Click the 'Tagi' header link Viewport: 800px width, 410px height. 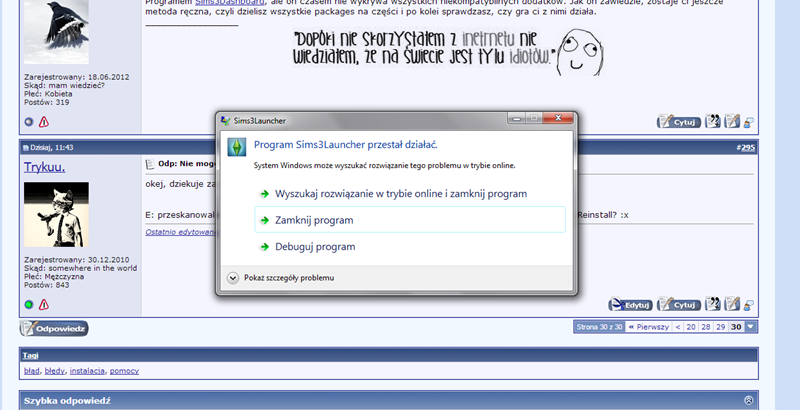point(31,355)
